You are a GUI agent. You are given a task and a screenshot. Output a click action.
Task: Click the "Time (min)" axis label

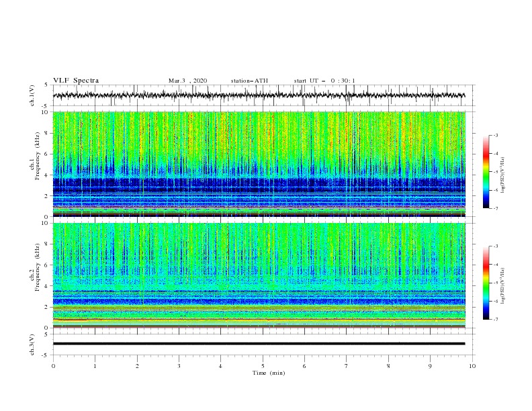coord(269,373)
